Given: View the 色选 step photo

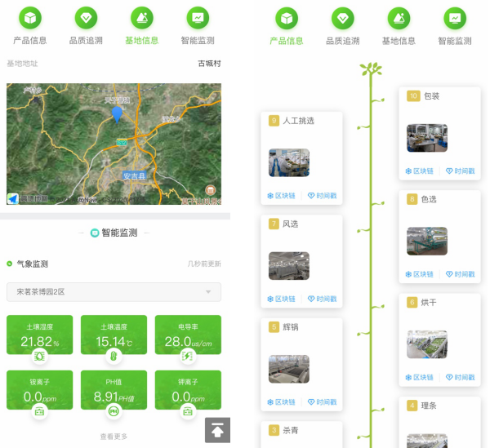Looking at the screenshot, I should (427, 242).
